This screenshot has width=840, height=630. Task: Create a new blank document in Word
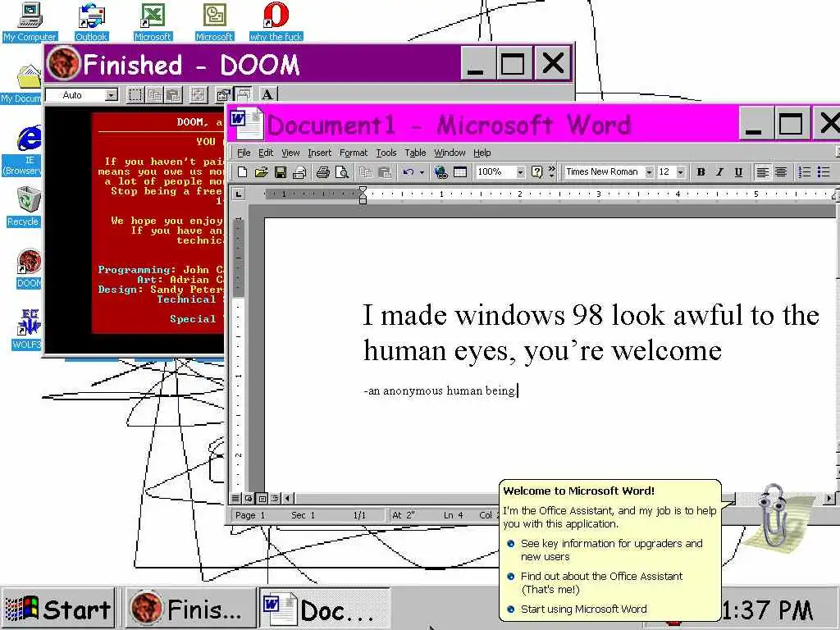pyautogui.click(x=242, y=172)
